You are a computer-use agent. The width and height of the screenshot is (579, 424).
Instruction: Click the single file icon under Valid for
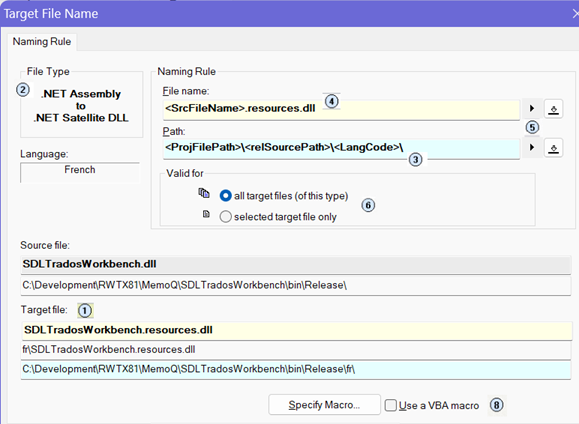click(x=206, y=214)
